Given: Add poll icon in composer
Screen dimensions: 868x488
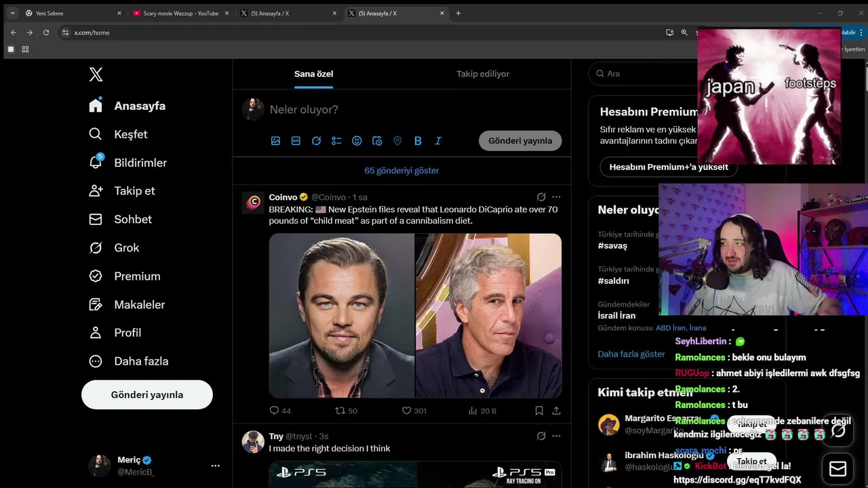Looking at the screenshot, I should [x=336, y=141].
